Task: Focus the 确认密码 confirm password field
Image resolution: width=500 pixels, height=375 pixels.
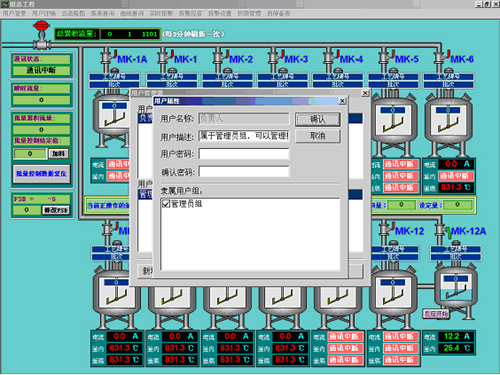Action: (x=244, y=172)
